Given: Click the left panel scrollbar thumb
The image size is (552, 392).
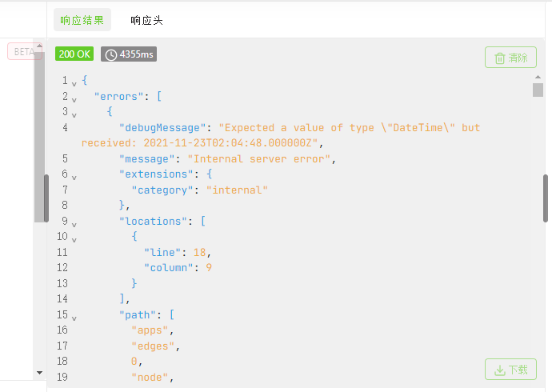Looking at the screenshot, I should tap(46, 198).
